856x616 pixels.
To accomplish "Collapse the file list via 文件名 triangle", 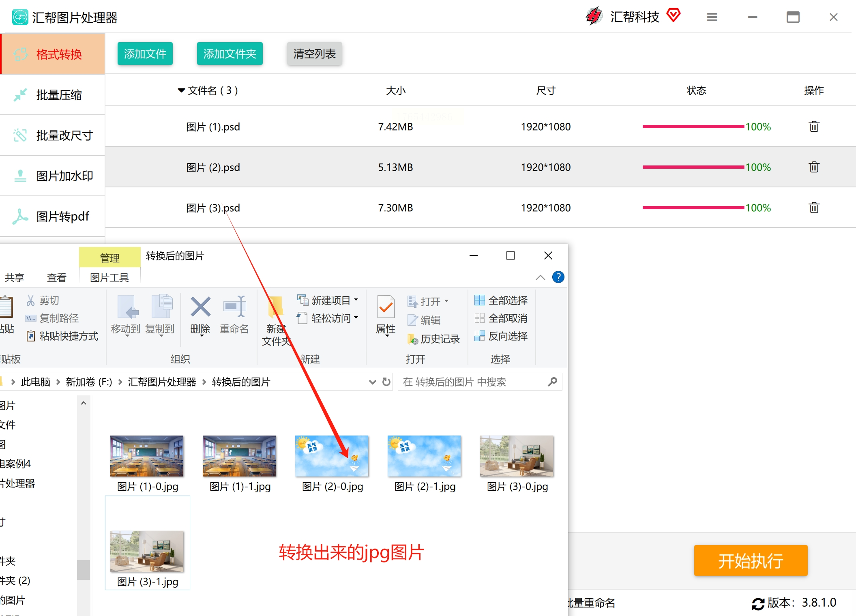I will [x=181, y=90].
